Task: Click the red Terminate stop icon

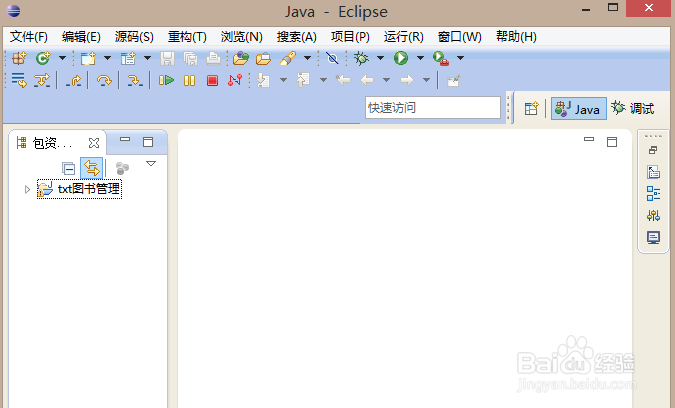Action: click(212, 80)
